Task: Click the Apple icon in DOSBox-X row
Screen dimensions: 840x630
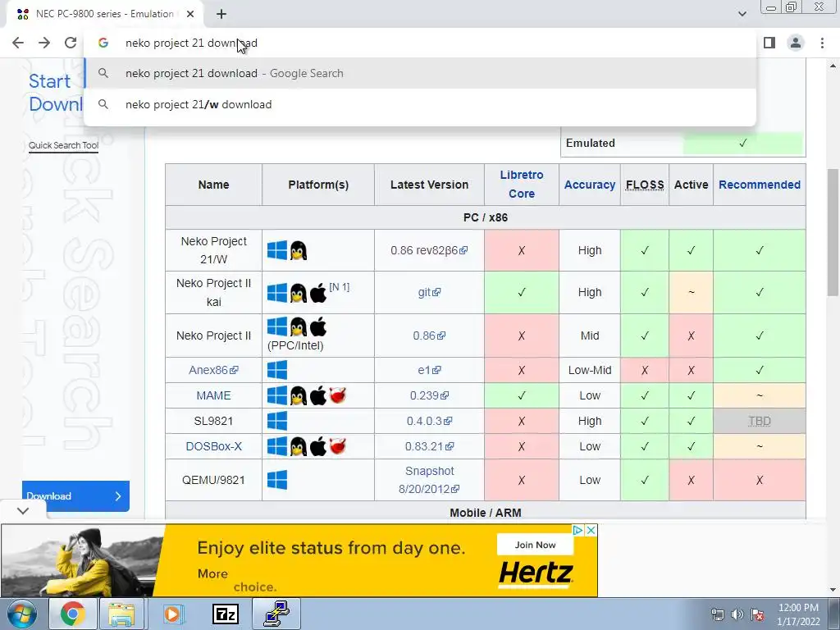Action: point(318,446)
